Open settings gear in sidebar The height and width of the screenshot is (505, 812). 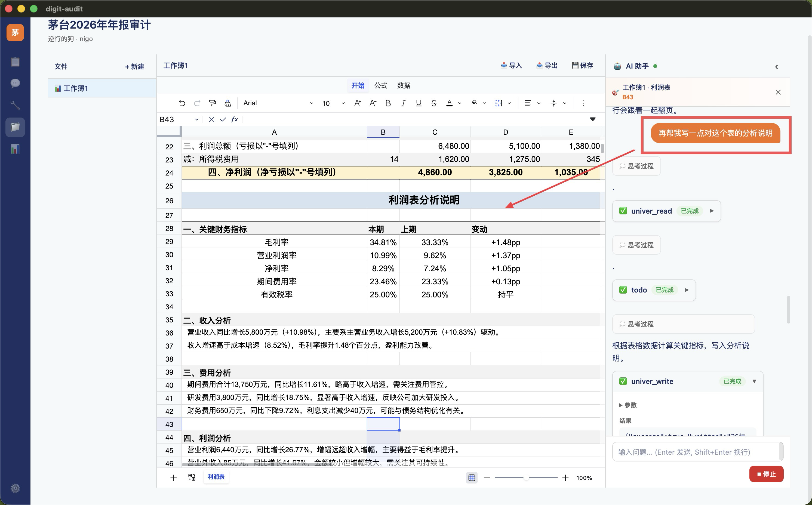coord(15,488)
